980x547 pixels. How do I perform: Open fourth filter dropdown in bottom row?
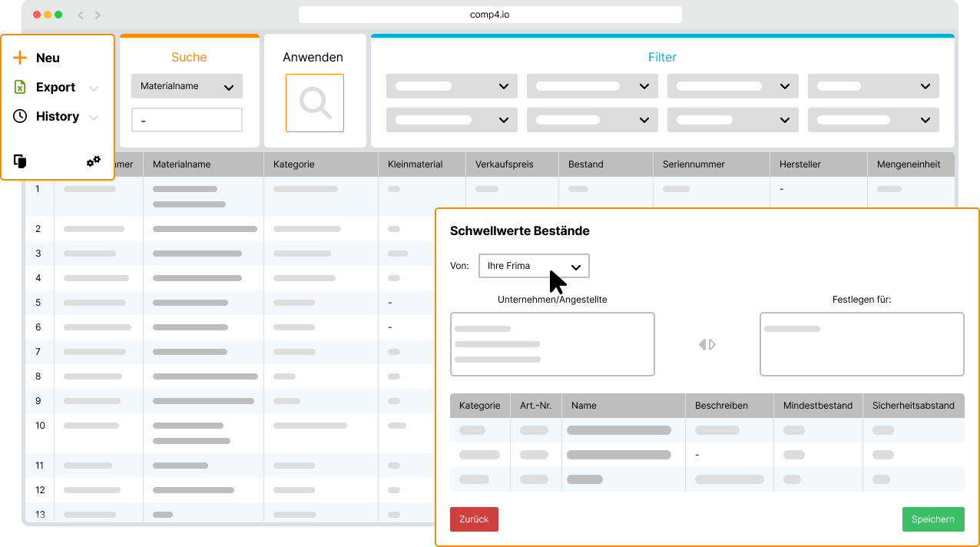(x=873, y=120)
